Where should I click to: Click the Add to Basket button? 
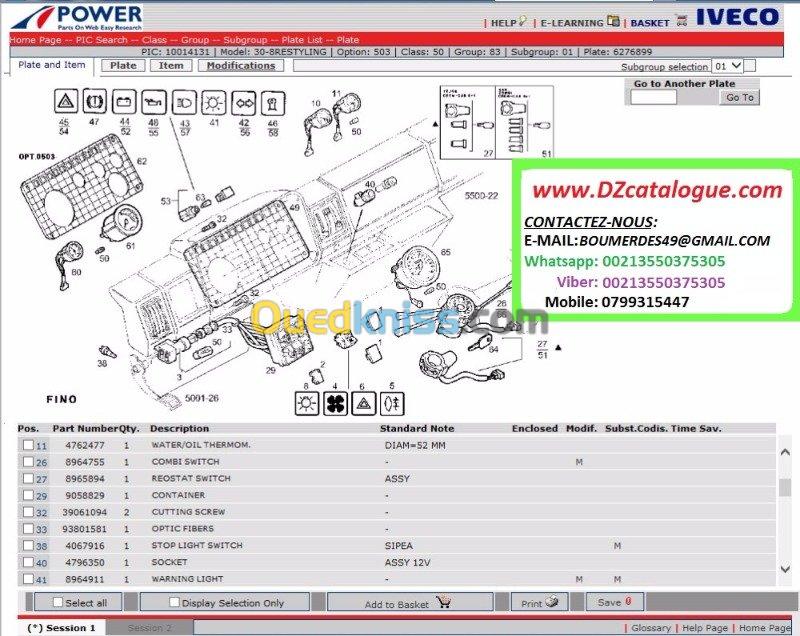pos(410,602)
